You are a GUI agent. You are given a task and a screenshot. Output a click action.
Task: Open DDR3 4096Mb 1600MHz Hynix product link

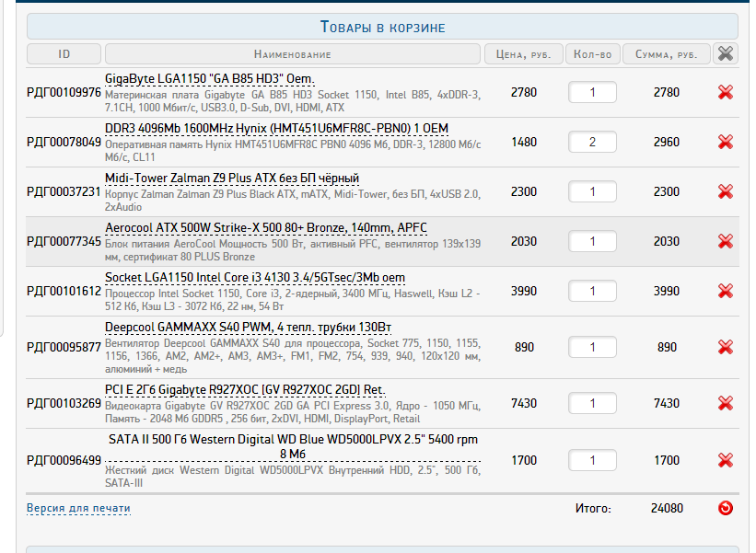277,129
